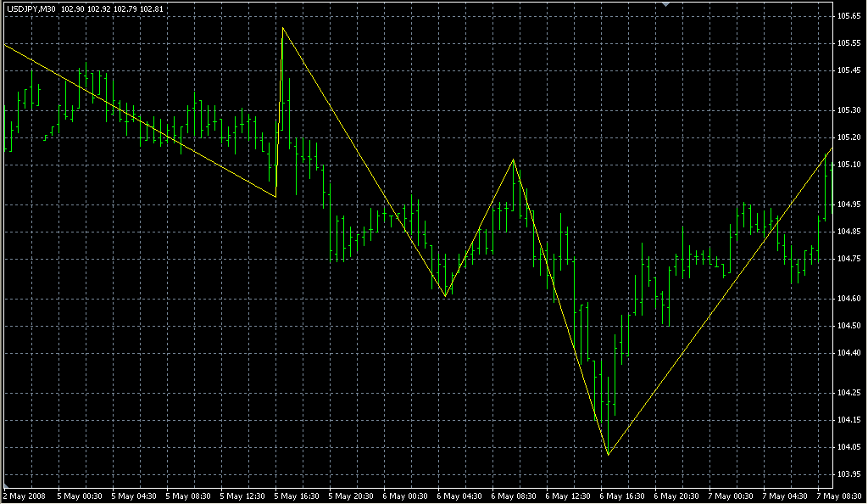Click the 5 May 16:30 time label
This screenshot has height=504, width=868.
(297, 496)
